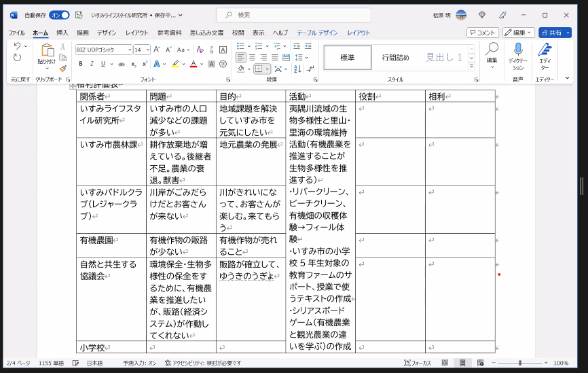This screenshot has height=373, width=588.
Task: Apply superscript formatting
Action: pos(145,64)
